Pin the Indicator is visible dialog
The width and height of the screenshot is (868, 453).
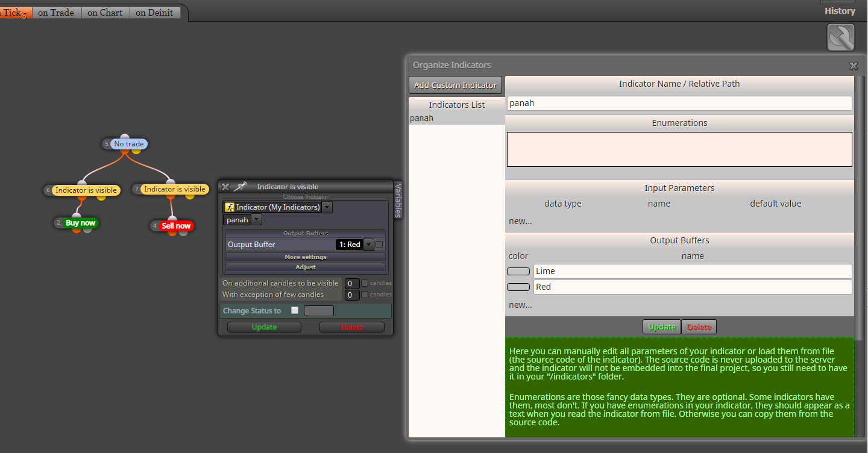[x=240, y=187]
